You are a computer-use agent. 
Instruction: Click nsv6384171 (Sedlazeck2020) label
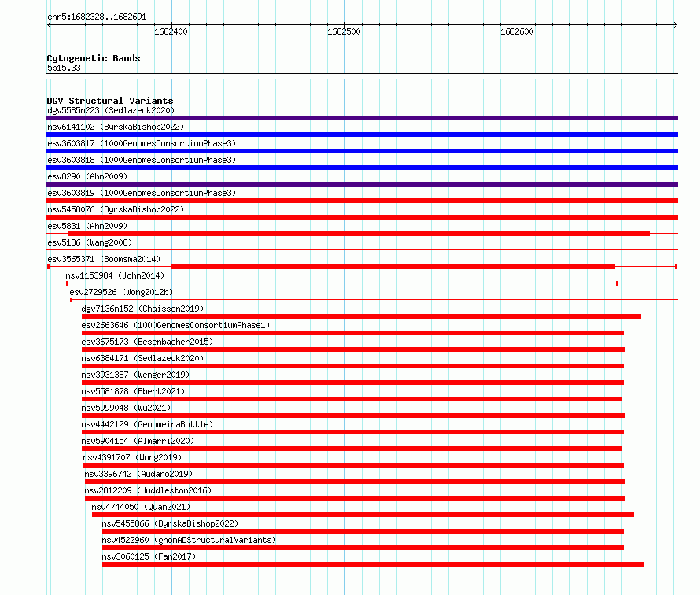point(142,358)
